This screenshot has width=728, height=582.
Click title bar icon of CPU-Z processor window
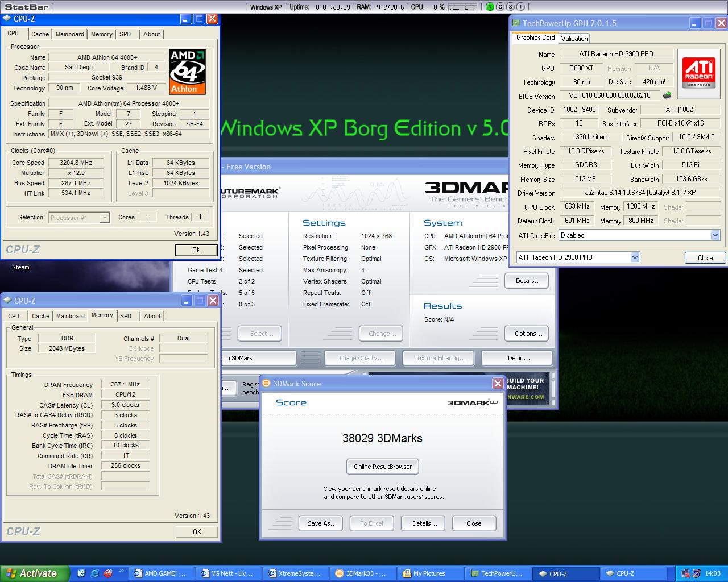(7, 19)
